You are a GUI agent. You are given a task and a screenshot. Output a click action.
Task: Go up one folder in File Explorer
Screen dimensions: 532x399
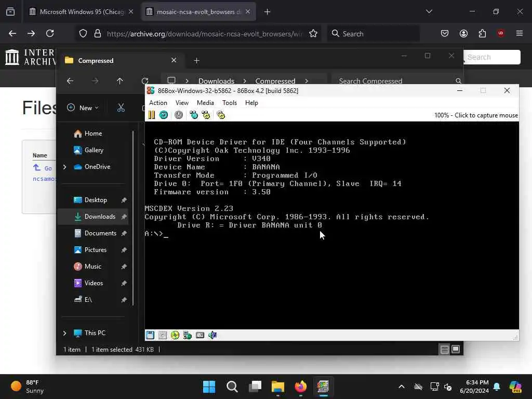[x=120, y=81]
